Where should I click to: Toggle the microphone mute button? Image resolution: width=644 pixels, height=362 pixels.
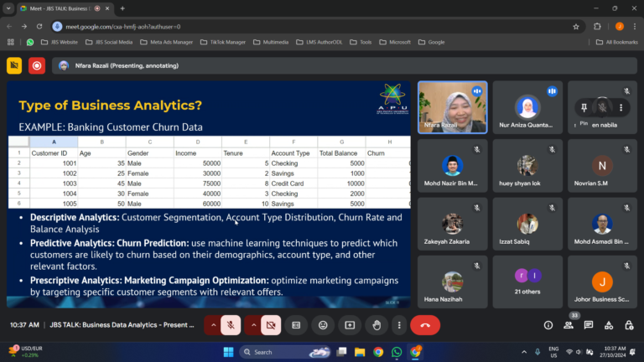coord(231,325)
